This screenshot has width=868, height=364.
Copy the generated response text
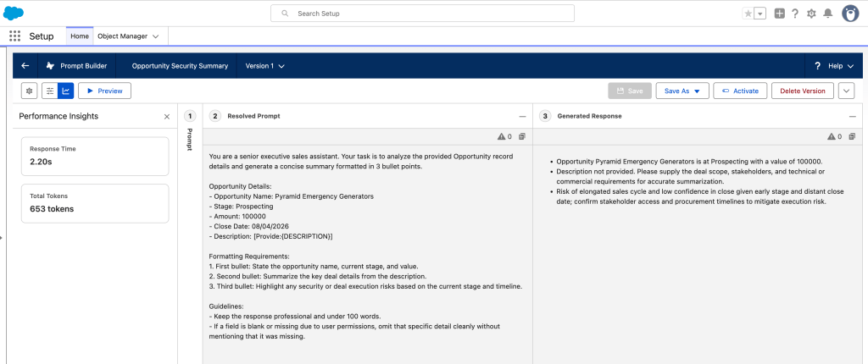click(852, 136)
